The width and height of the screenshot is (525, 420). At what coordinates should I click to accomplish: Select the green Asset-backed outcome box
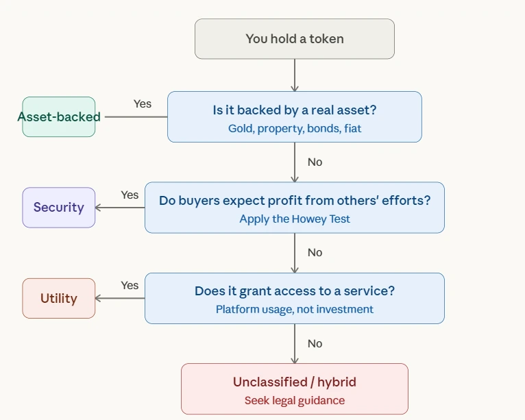click(x=59, y=116)
